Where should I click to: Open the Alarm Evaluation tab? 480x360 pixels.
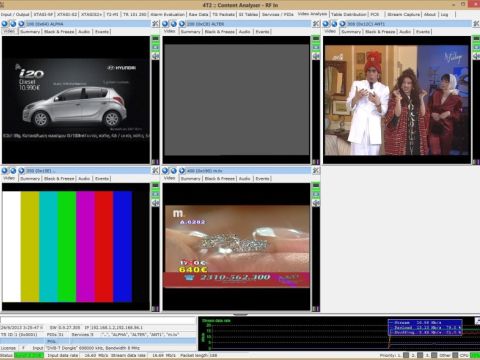(167, 14)
